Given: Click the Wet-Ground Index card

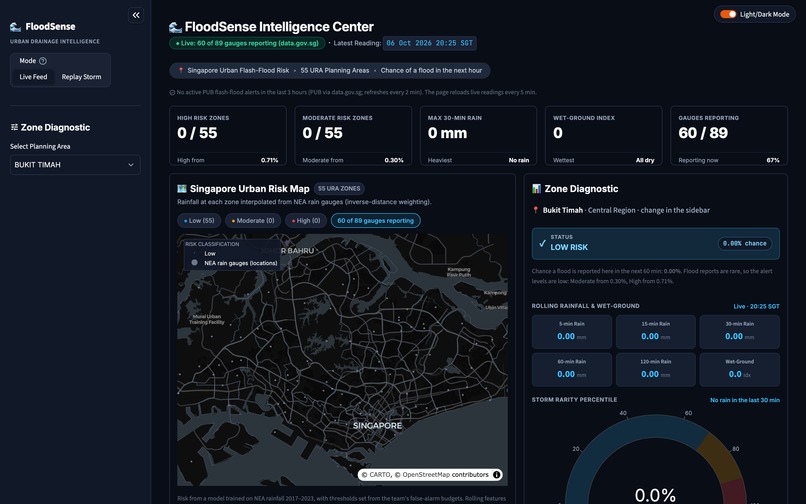Looking at the screenshot, I should click(603, 136).
